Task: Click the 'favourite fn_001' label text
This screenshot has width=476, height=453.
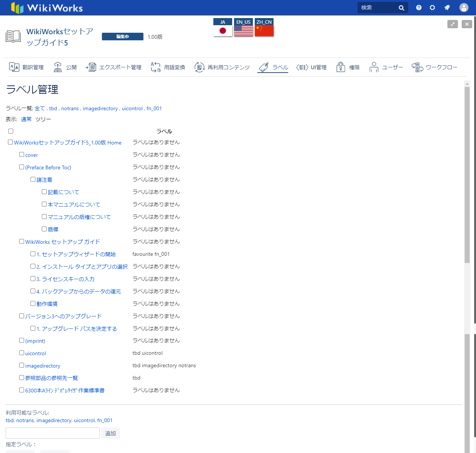Action: 151,254
